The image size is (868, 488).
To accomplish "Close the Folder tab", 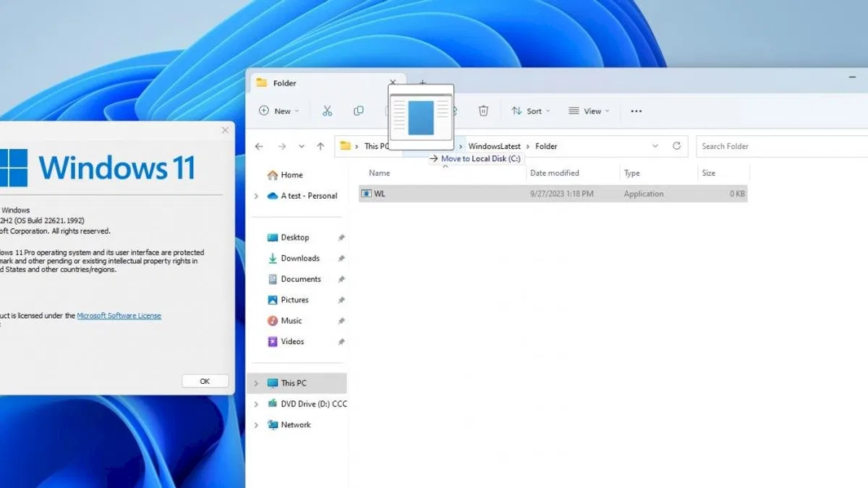I will 393,83.
